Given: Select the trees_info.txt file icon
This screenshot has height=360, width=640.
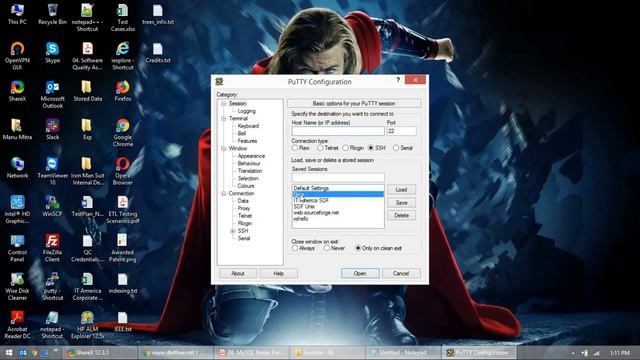Looking at the screenshot, I should coord(158,14).
